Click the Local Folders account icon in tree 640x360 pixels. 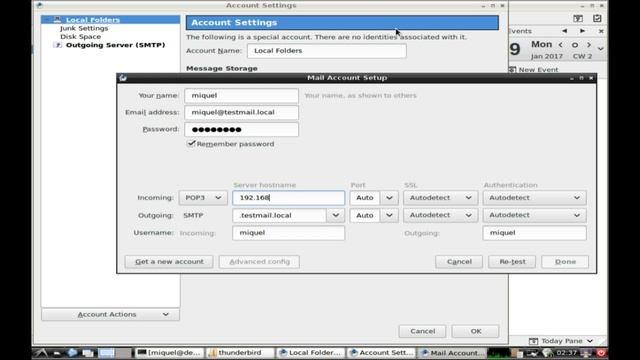click(x=58, y=20)
